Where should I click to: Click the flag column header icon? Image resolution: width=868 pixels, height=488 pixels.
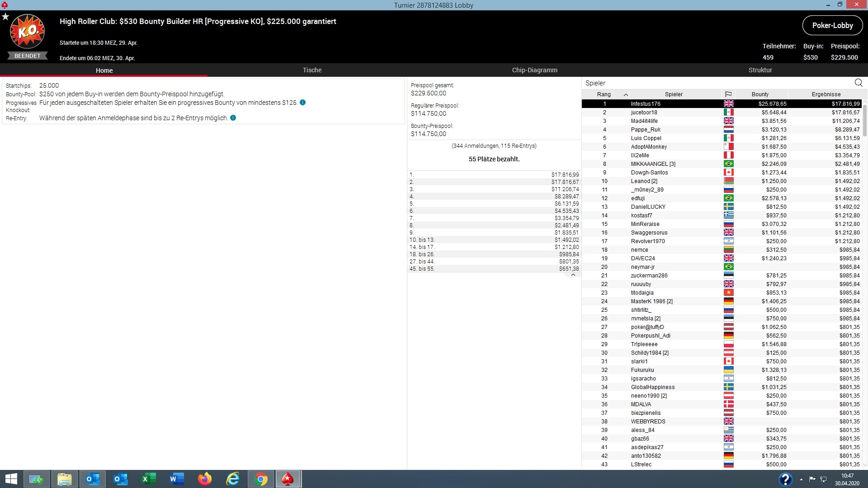[728, 94]
